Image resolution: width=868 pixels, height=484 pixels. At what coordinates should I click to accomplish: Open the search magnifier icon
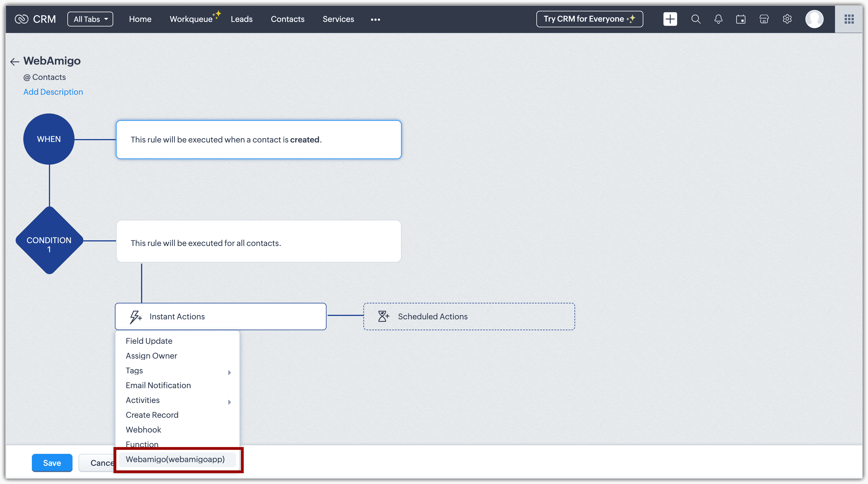click(x=696, y=19)
